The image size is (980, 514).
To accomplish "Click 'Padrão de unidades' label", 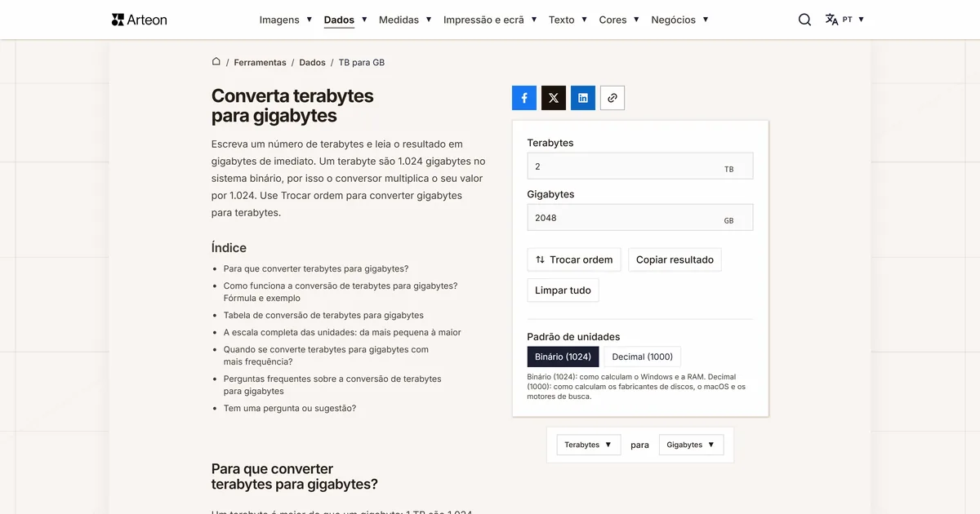I will (x=573, y=336).
